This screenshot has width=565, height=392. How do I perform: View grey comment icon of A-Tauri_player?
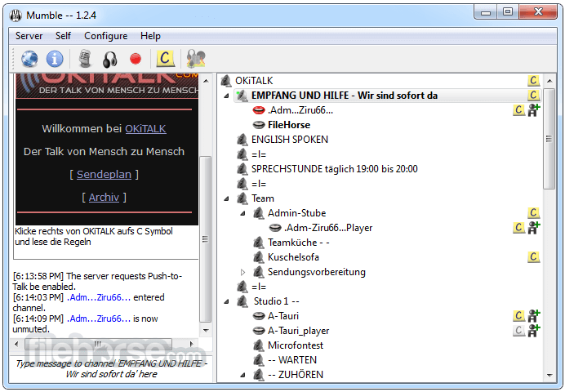click(x=518, y=331)
